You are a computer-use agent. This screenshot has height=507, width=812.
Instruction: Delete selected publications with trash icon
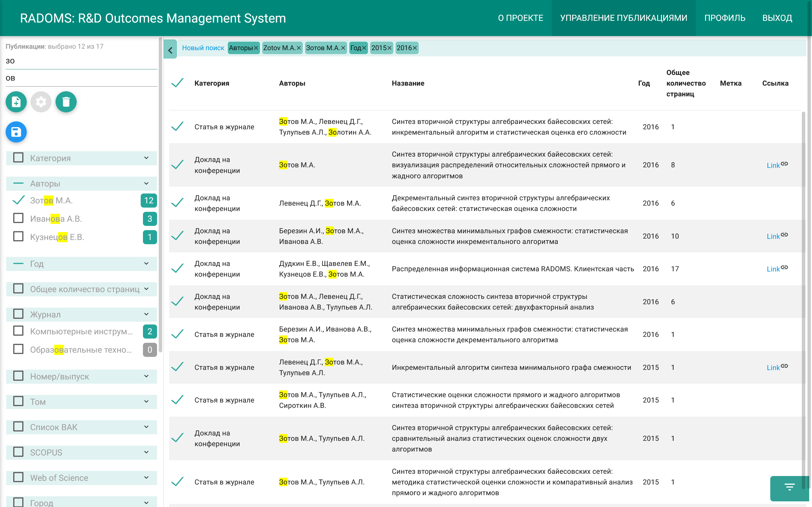66,102
